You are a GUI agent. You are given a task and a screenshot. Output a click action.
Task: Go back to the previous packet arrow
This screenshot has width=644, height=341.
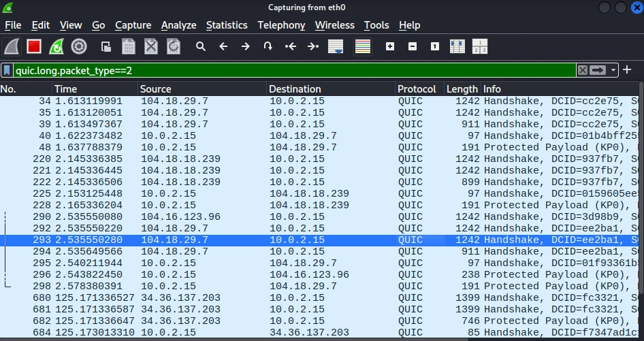(223, 46)
